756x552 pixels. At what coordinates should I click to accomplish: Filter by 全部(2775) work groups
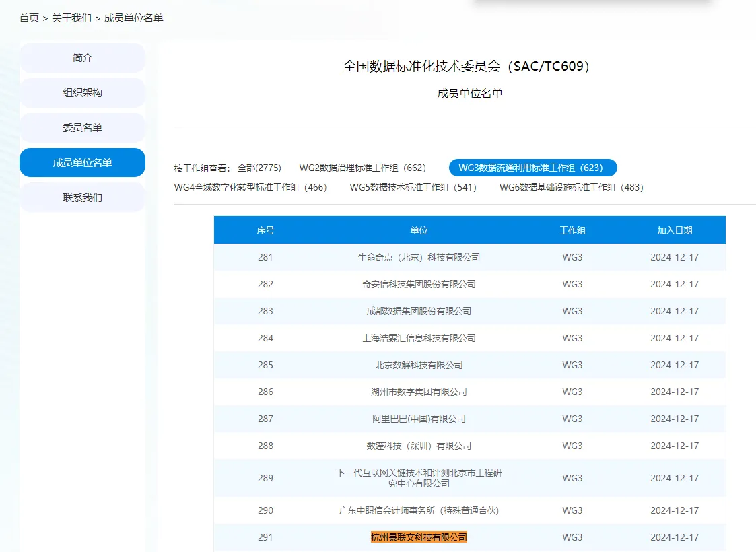coord(259,168)
